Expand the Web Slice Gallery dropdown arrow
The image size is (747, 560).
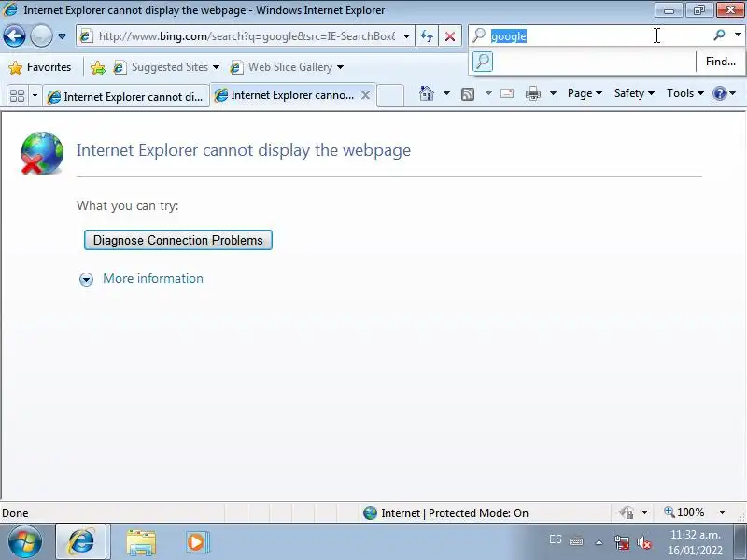340,67
